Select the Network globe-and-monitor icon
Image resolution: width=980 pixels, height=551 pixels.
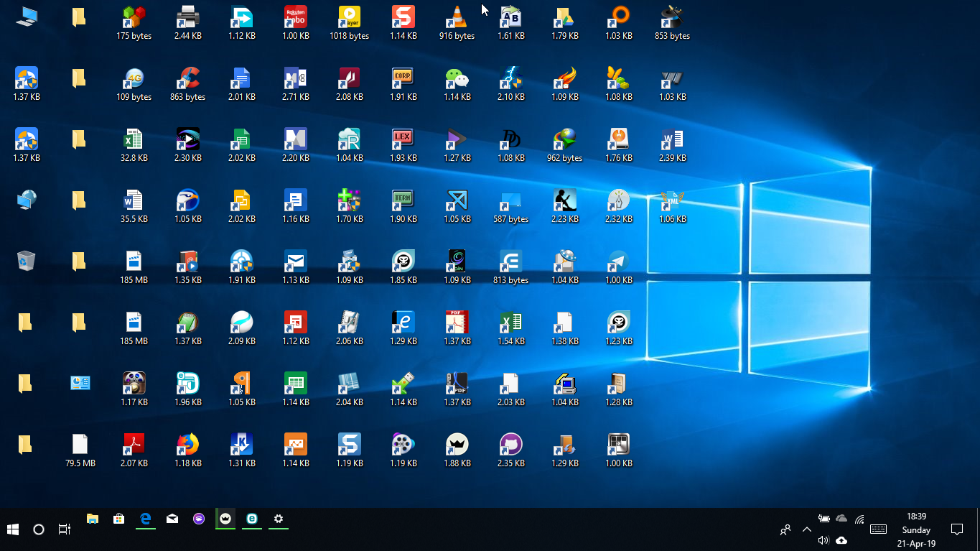[x=26, y=200]
